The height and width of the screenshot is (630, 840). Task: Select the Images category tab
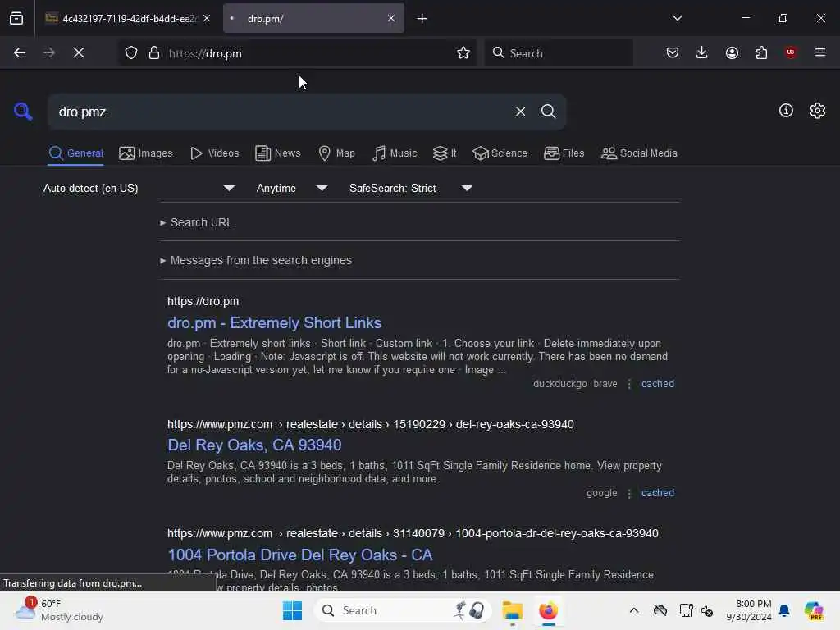pyautogui.click(x=146, y=153)
